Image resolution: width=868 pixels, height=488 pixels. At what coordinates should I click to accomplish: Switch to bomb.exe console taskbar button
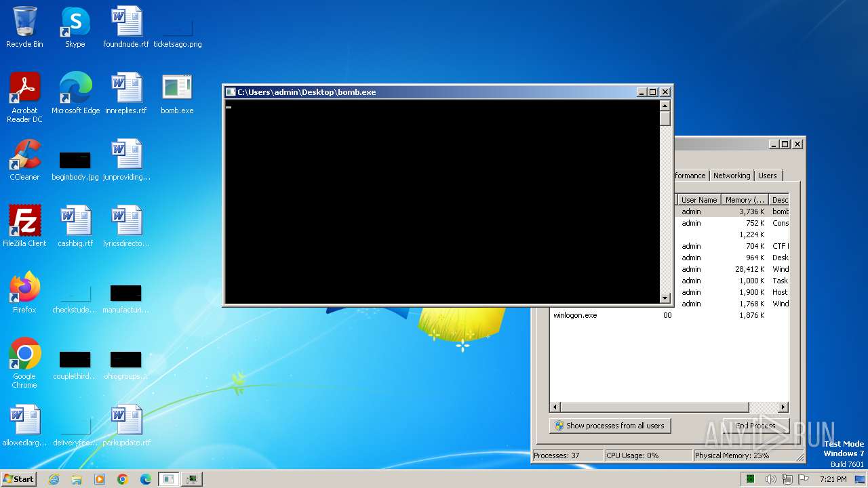coord(168,479)
